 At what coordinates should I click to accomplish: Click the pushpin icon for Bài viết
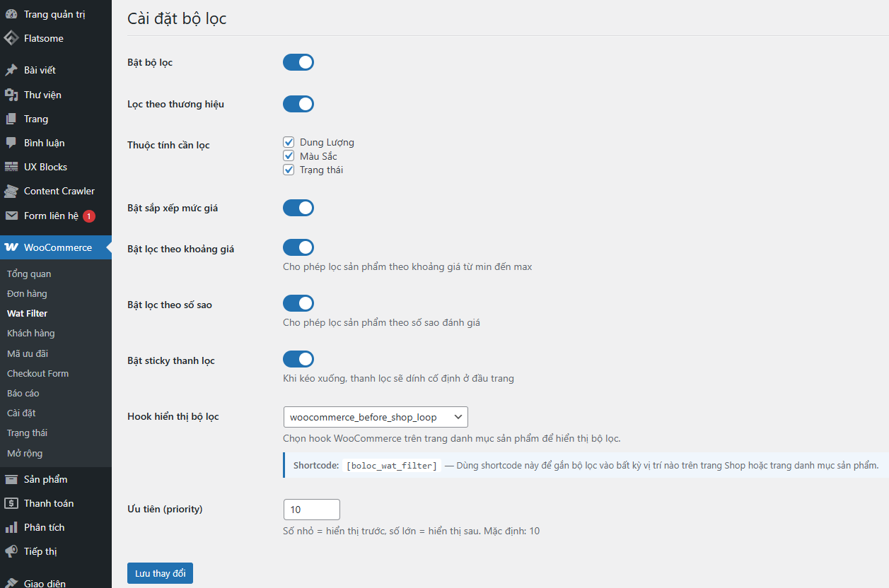11,70
